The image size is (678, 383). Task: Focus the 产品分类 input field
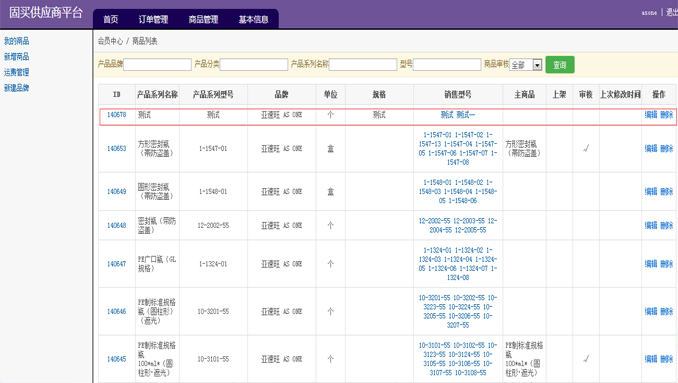click(254, 64)
